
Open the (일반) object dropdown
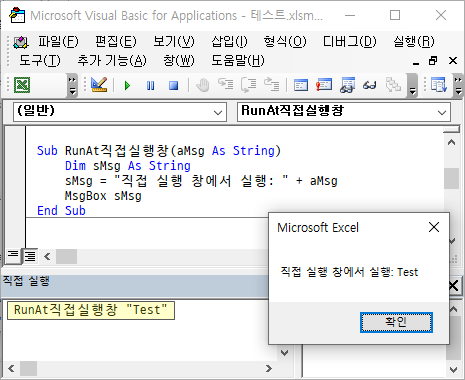(x=120, y=112)
